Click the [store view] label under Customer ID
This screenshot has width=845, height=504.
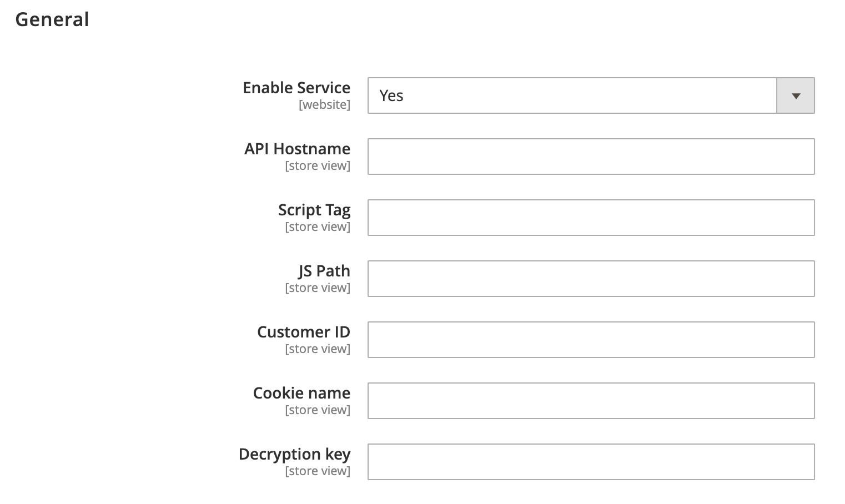click(317, 349)
